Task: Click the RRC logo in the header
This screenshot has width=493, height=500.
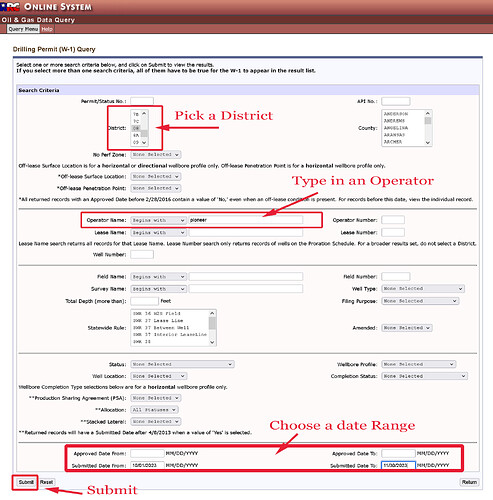Action: coord(10,7)
